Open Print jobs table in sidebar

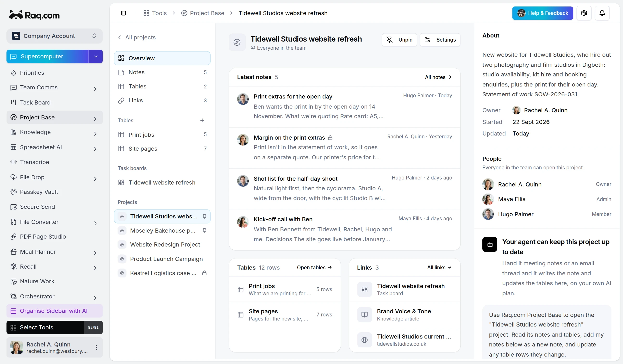(162, 135)
